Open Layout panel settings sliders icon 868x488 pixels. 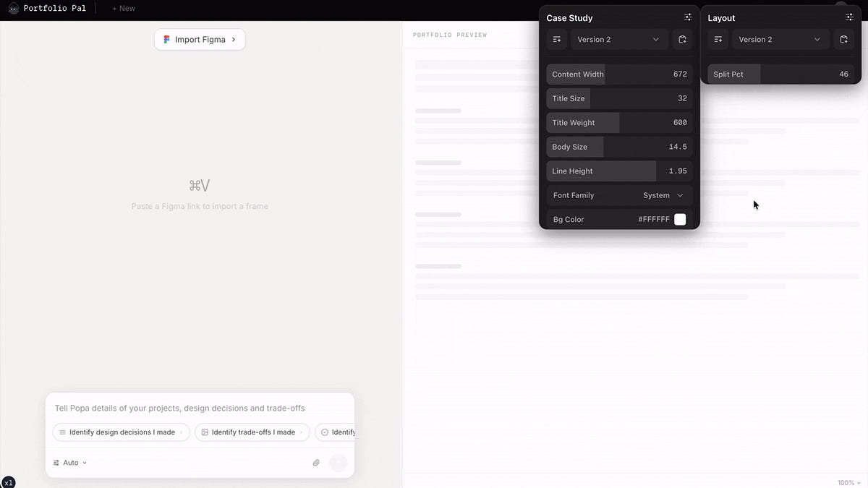(x=849, y=17)
